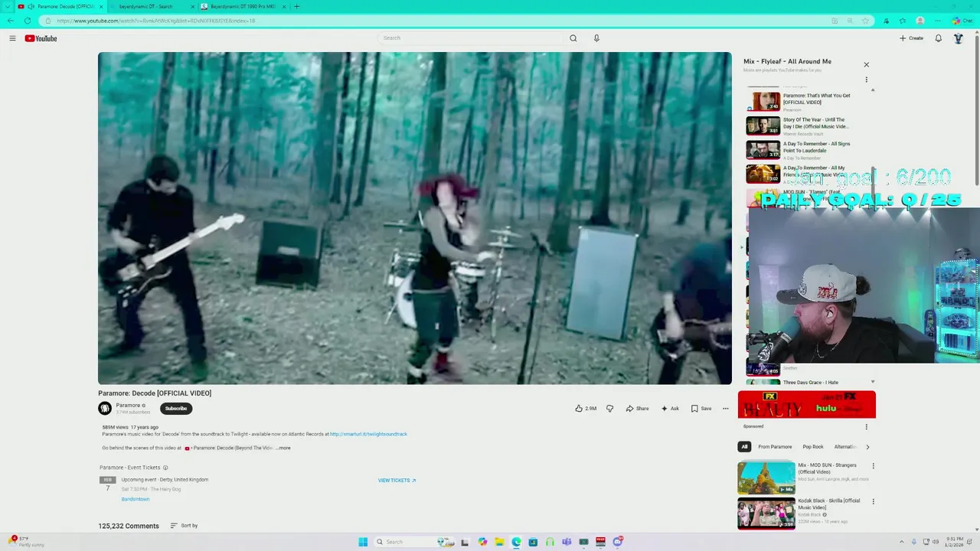Close the Flyleaf mix playlist panel
Image resolution: width=980 pixels, height=551 pixels.
click(866, 65)
